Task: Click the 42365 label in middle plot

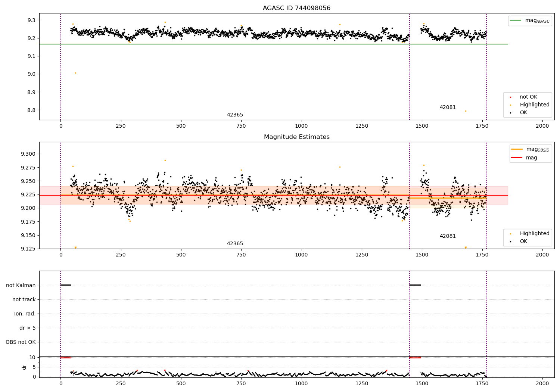Action: (x=235, y=244)
